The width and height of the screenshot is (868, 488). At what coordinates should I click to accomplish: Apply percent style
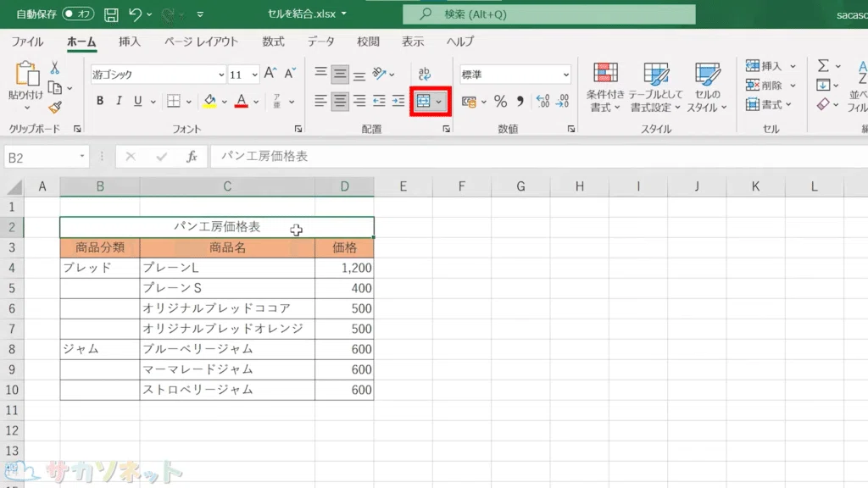point(500,102)
